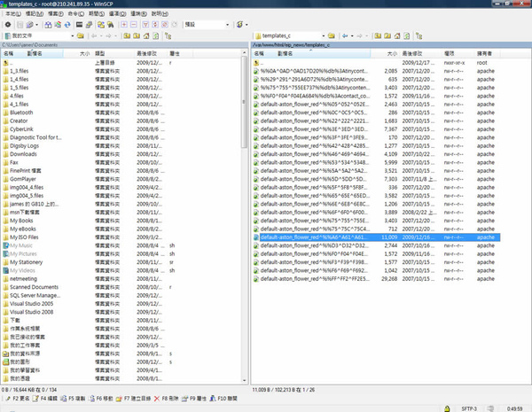Click the F10 離開 quit button

[223, 399]
